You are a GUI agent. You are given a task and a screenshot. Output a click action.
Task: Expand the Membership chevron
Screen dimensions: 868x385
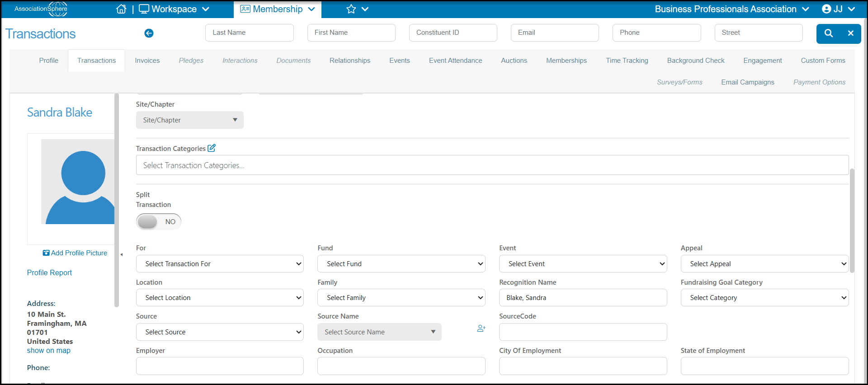point(311,9)
